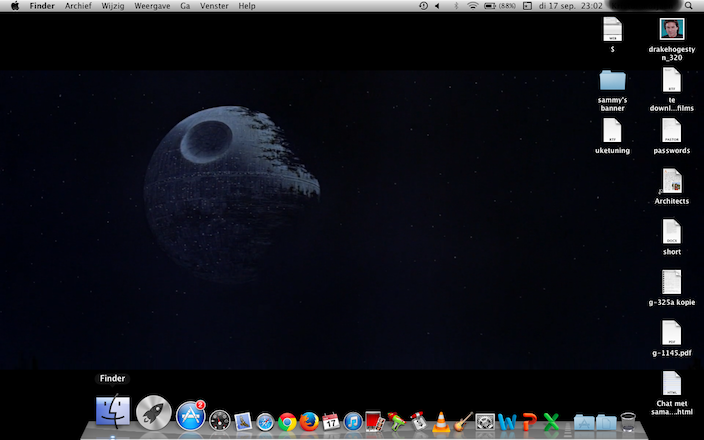Screen dimensions: 704x440
Task: Click the Time Machine status icon
Action: [x=423, y=6]
